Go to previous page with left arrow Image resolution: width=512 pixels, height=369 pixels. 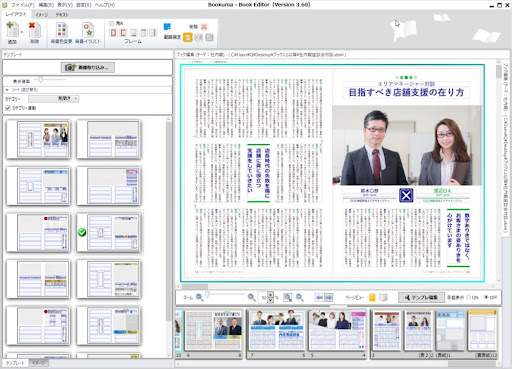point(319,297)
